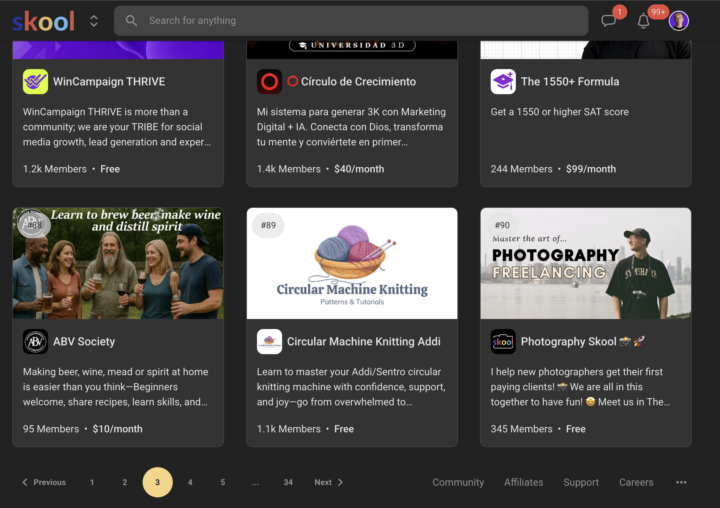
Task: Click the Photography Freelancing cover image
Action: 585,263
